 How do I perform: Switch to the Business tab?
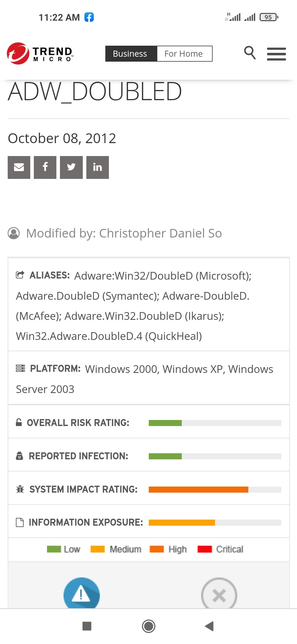[x=130, y=53]
